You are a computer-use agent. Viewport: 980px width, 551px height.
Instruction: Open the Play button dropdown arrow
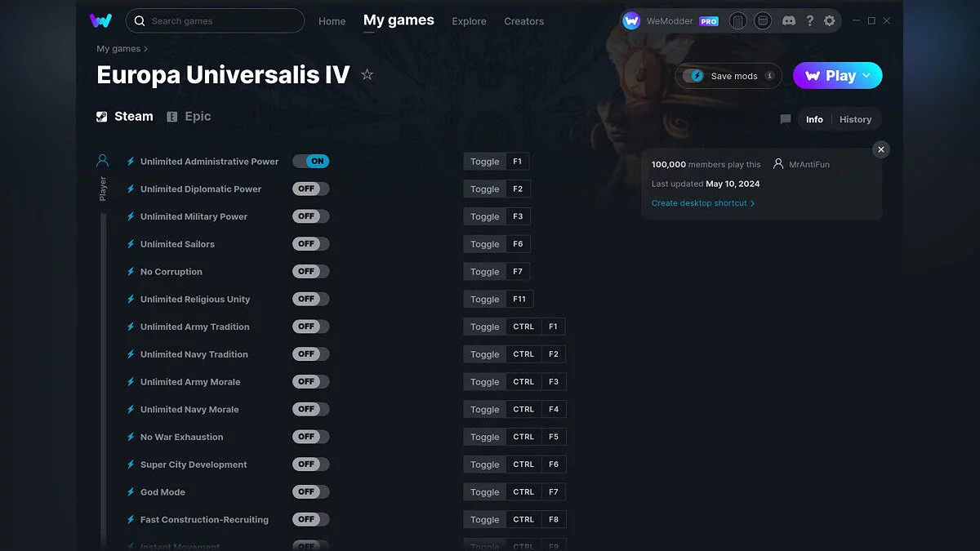coord(865,75)
